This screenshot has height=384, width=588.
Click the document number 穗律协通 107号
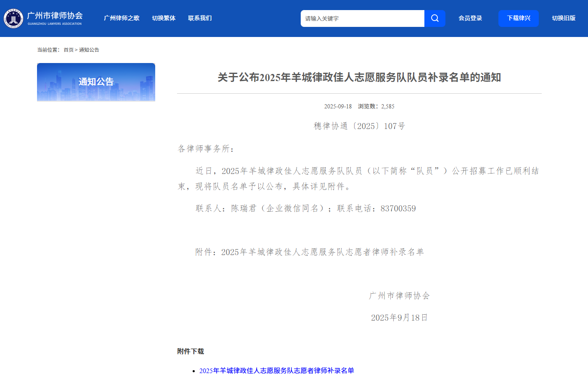[x=359, y=126]
